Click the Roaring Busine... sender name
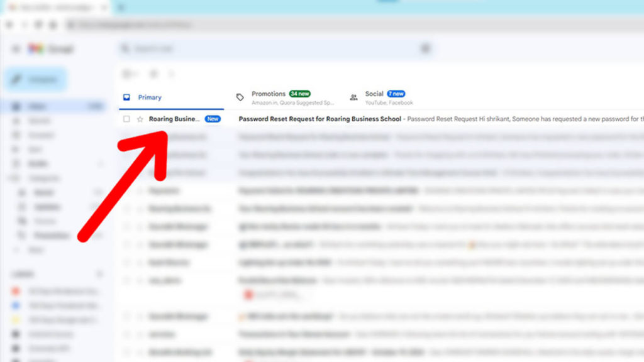The image size is (644, 362). tap(174, 119)
